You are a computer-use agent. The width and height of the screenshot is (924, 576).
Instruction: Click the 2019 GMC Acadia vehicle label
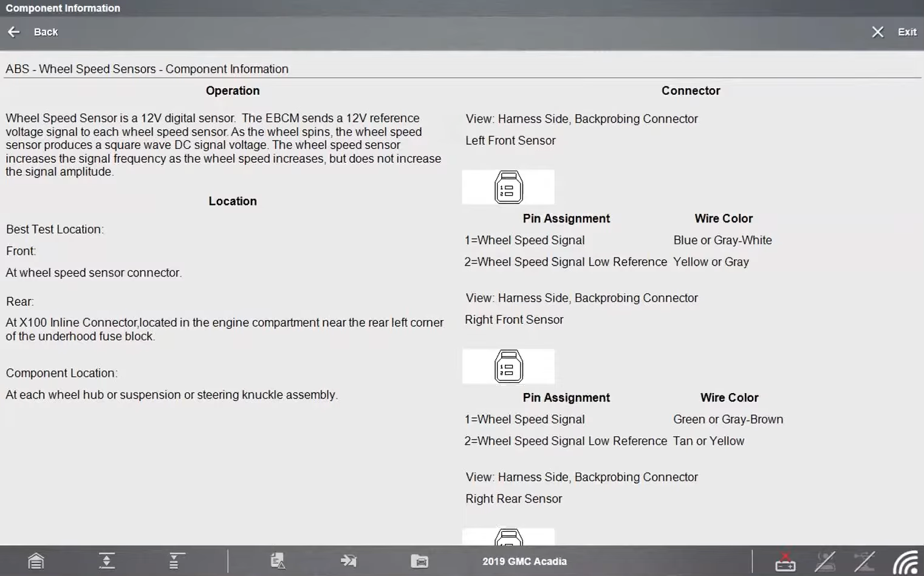[524, 561]
